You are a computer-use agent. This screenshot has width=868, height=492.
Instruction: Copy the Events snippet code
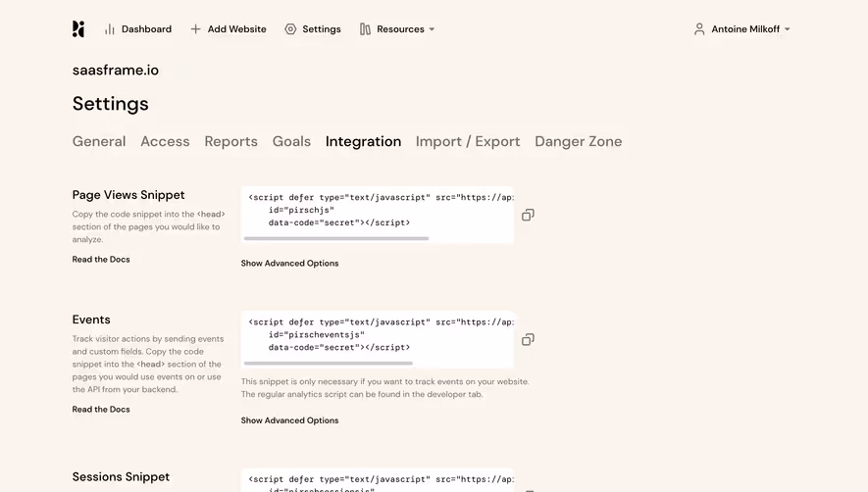click(x=528, y=339)
